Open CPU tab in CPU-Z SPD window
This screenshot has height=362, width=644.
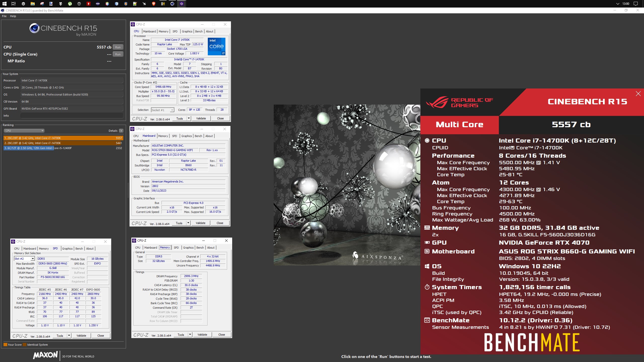pyautogui.click(x=17, y=249)
